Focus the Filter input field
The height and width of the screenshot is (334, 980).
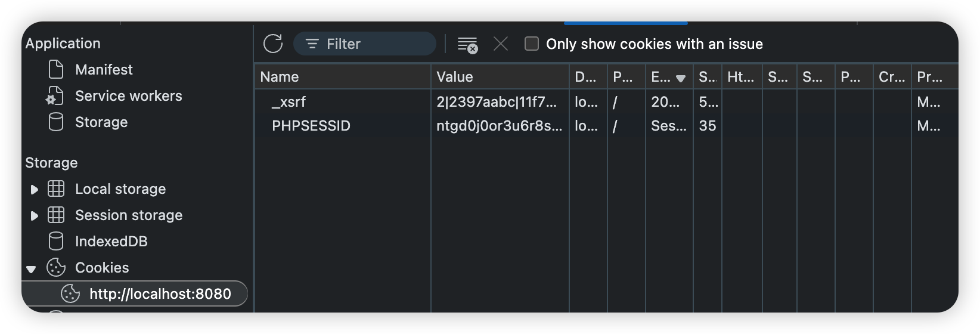coord(365,44)
